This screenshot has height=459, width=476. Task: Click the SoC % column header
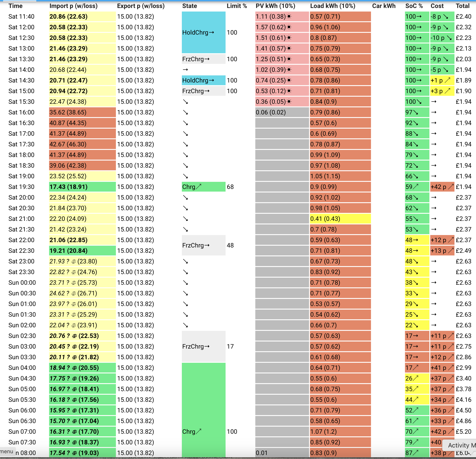tap(414, 6)
